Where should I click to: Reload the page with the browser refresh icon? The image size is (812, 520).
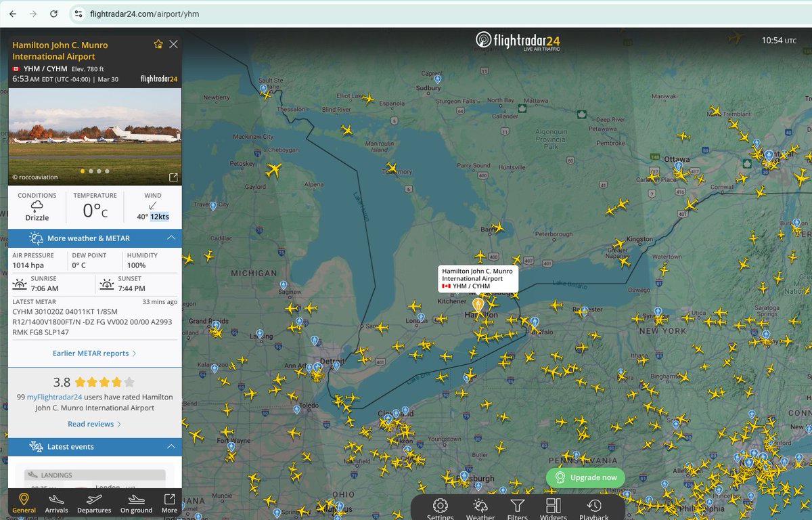coord(54,14)
